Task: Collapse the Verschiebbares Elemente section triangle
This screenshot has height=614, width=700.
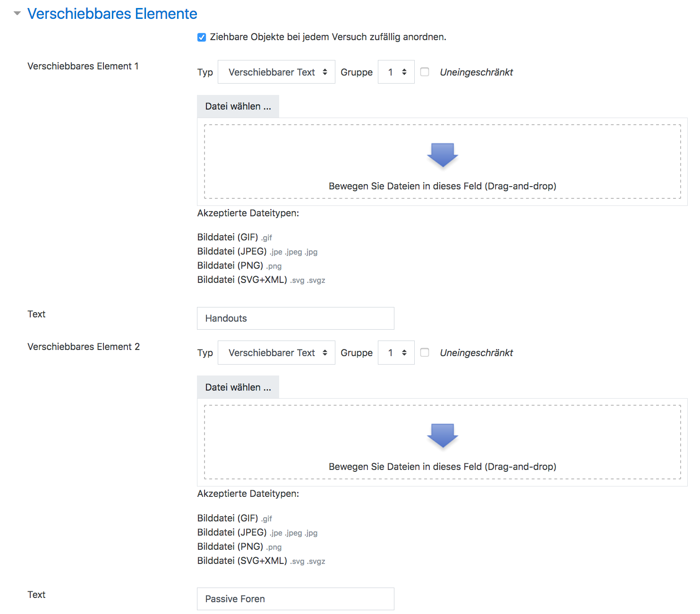Action: point(17,14)
